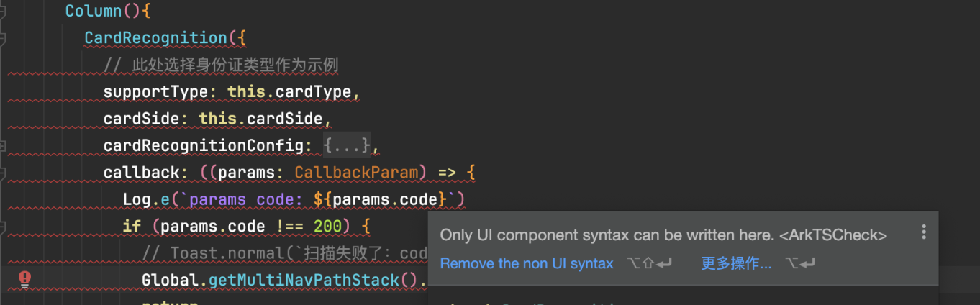Collapse CardRecognition block using gutter fold marker

[3, 37]
